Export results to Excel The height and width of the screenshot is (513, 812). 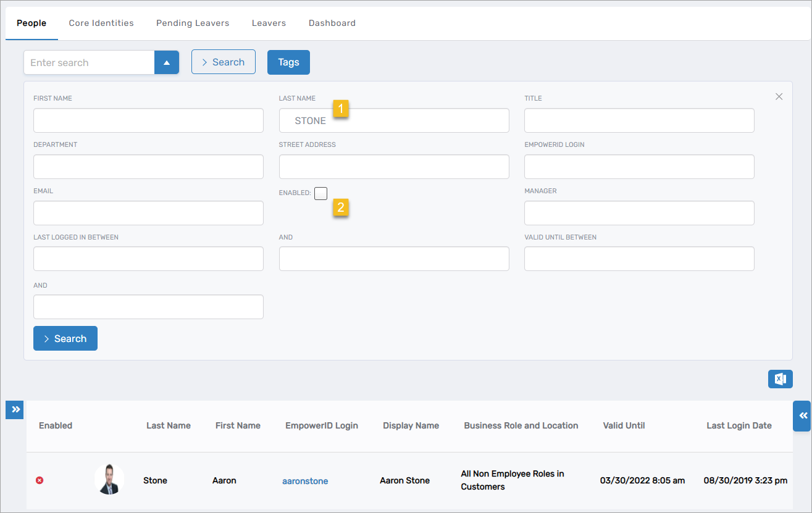click(780, 378)
